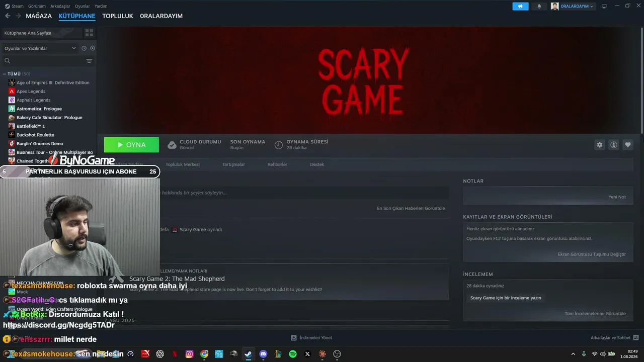Switch to the TOPLULUK tab
The image size is (644, 362).
(x=118, y=16)
